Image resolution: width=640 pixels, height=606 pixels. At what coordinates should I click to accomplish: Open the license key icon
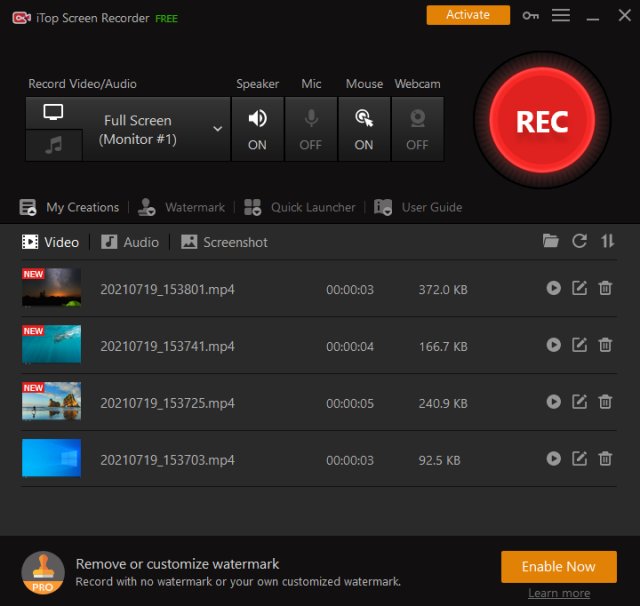(530, 16)
